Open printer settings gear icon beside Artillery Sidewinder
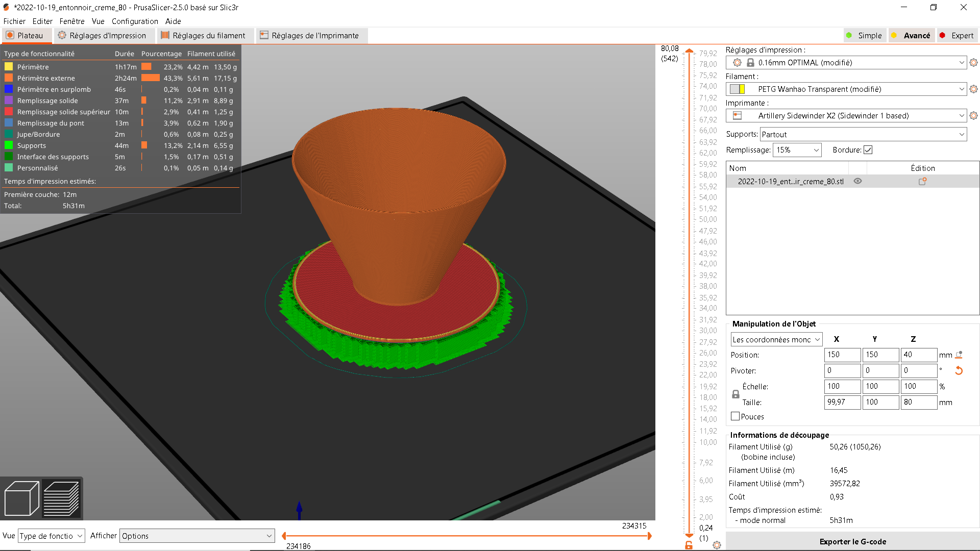 pyautogui.click(x=973, y=115)
